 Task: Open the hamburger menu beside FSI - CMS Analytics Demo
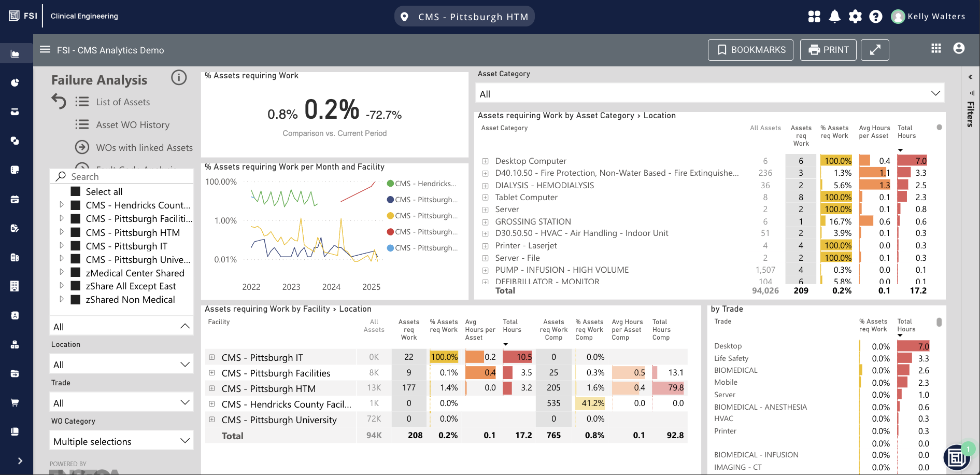[45, 49]
